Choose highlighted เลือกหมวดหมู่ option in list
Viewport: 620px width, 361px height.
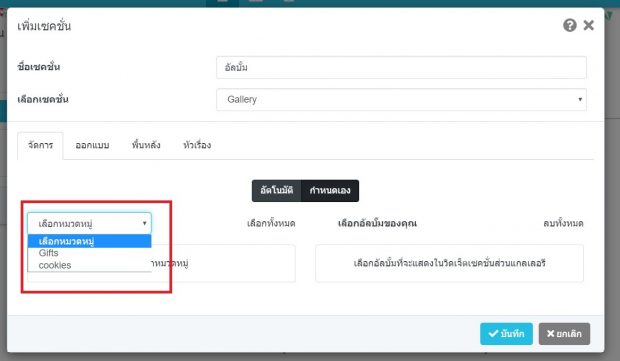89,241
